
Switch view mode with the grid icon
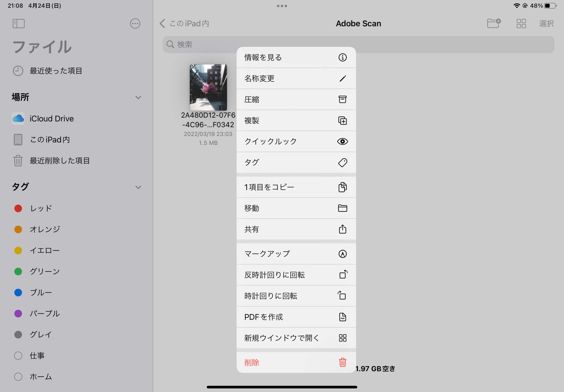pyautogui.click(x=521, y=24)
